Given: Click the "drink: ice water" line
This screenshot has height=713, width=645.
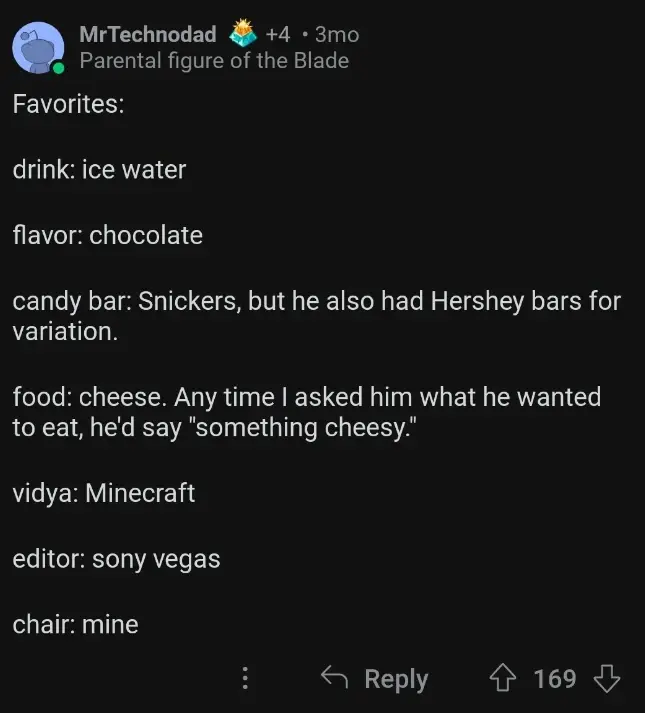Looking at the screenshot, I should [x=99, y=170].
